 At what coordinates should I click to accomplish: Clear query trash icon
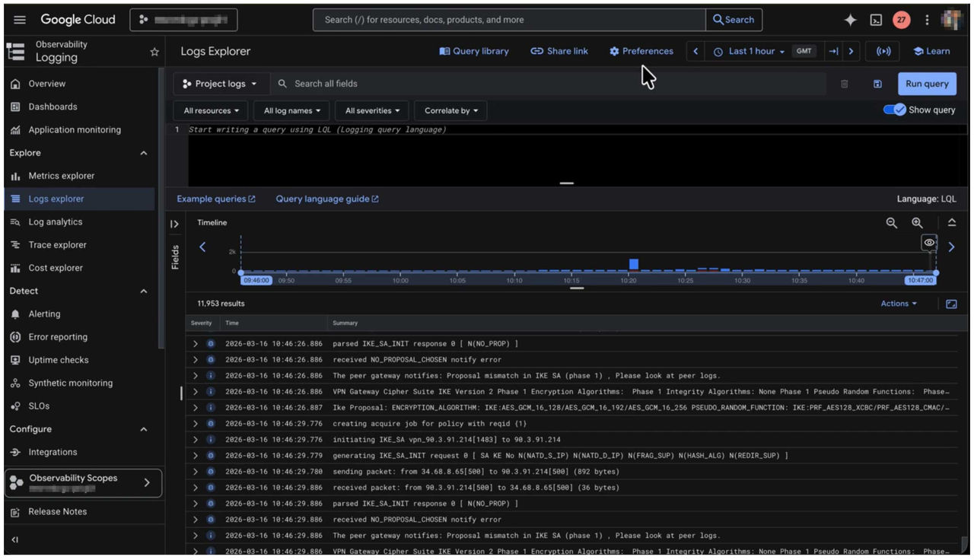[x=845, y=84]
